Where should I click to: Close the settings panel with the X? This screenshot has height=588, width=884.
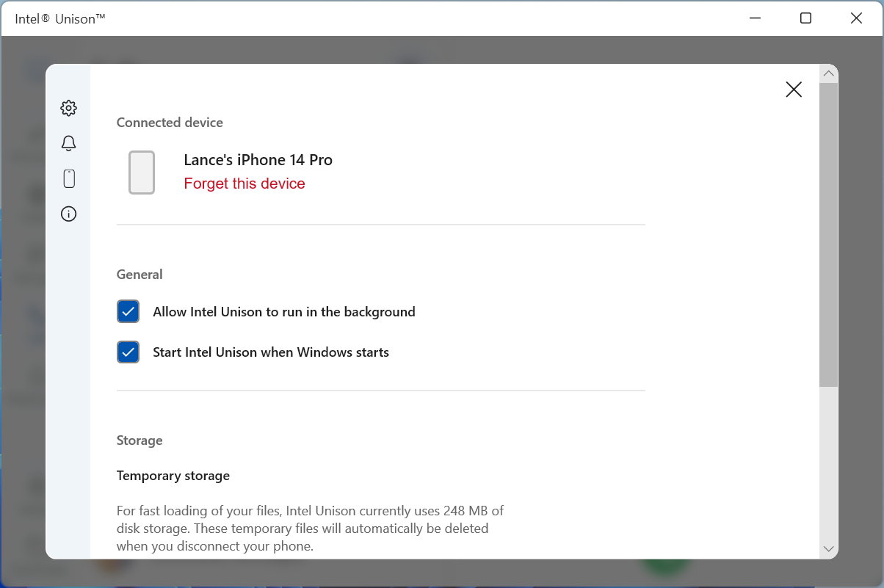(794, 89)
